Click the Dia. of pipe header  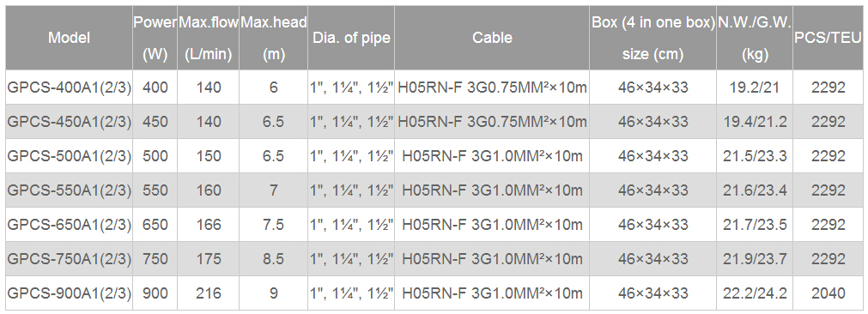(351, 38)
